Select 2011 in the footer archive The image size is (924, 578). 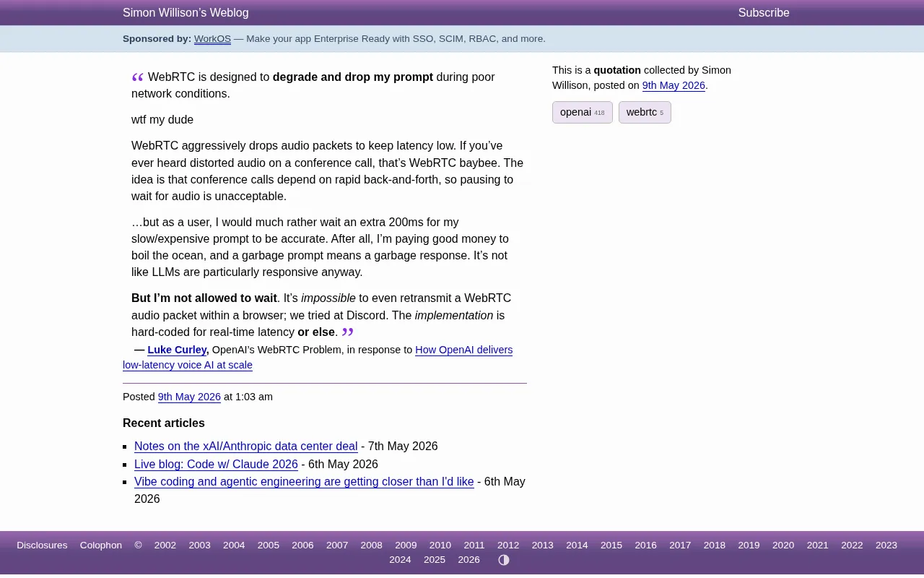pyautogui.click(x=474, y=545)
